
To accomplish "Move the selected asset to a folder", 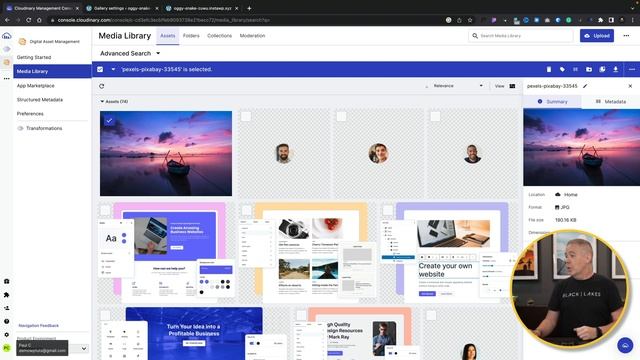I will (x=589, y=69).
